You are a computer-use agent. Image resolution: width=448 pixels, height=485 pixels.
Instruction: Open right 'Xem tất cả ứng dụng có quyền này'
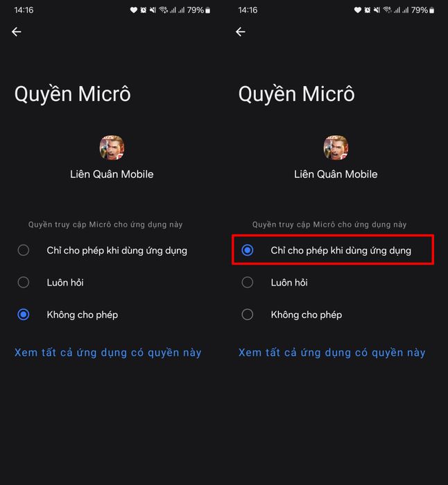point(332,353)
